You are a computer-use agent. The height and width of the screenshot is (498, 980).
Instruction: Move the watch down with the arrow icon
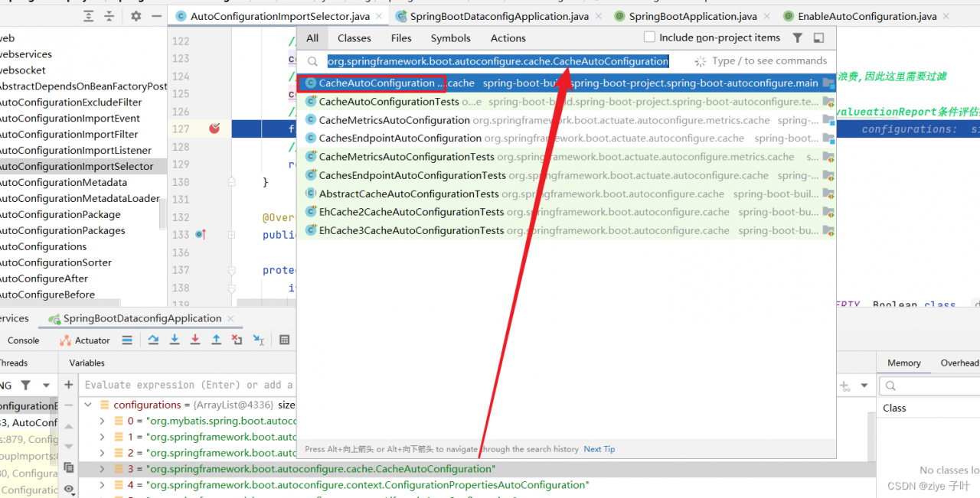click(x=69, y=445)
